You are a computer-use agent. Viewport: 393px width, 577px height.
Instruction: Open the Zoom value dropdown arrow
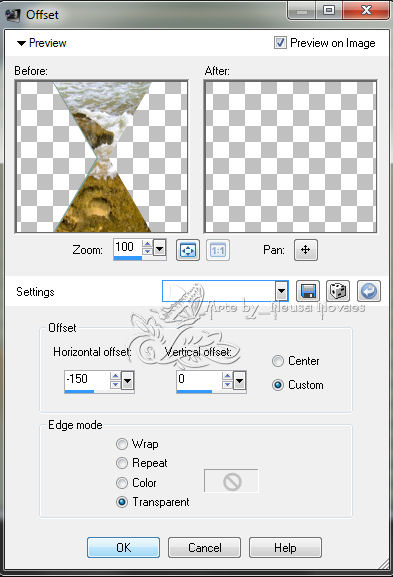pos(159,248)
